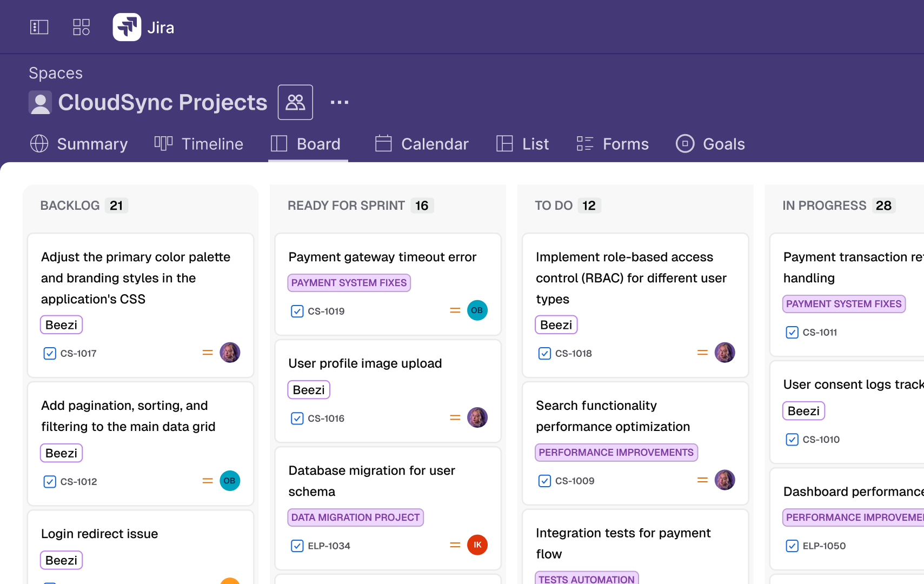Click the task checkbox icon for CS-1009

(544, 481)
